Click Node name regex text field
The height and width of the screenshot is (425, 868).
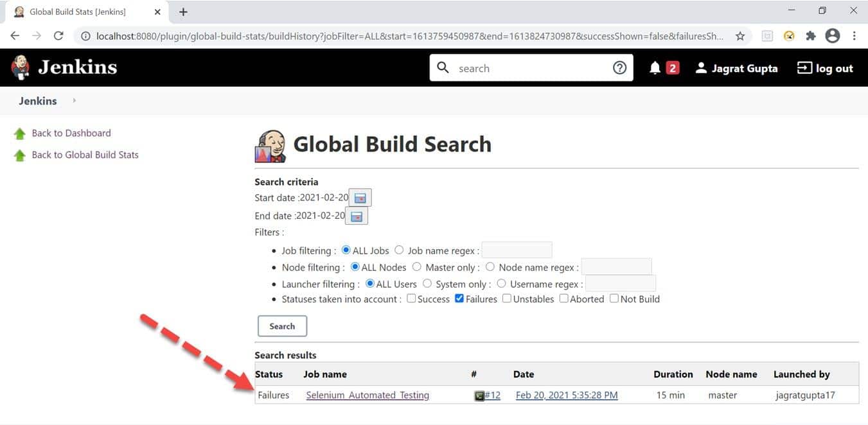point(616,267)
